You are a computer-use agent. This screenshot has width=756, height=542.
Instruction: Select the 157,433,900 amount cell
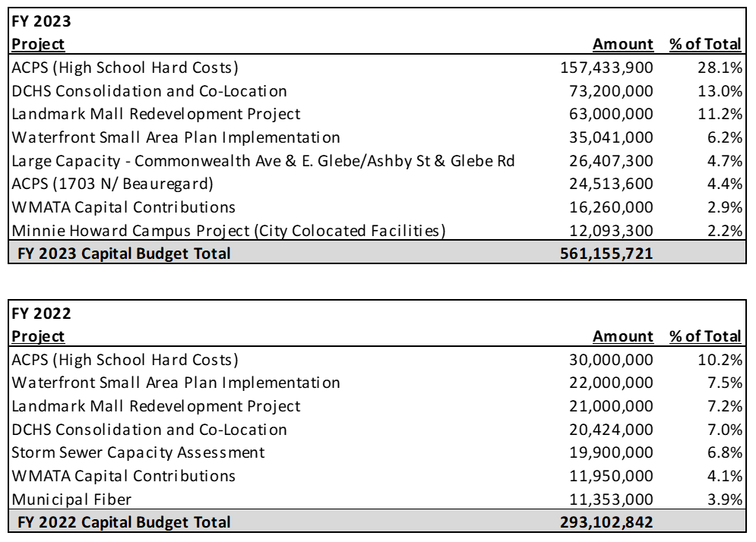pyautogui.click(x=606, y=68)
